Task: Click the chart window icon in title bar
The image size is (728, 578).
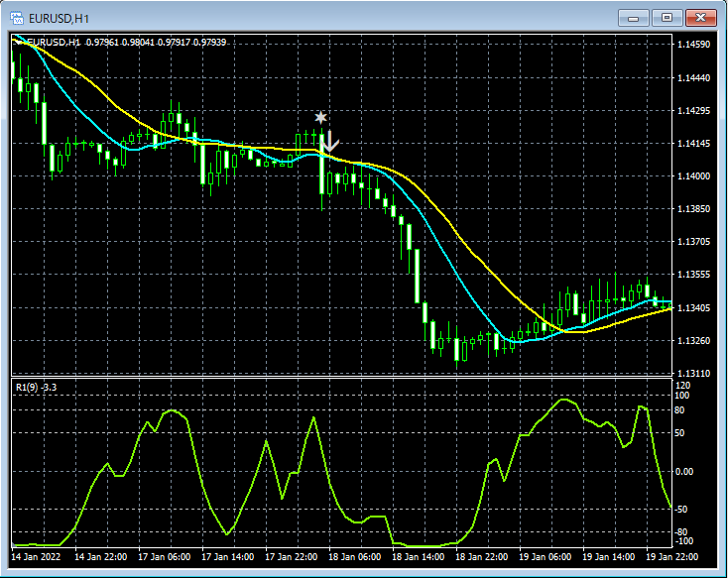Action: click(16, 18)
